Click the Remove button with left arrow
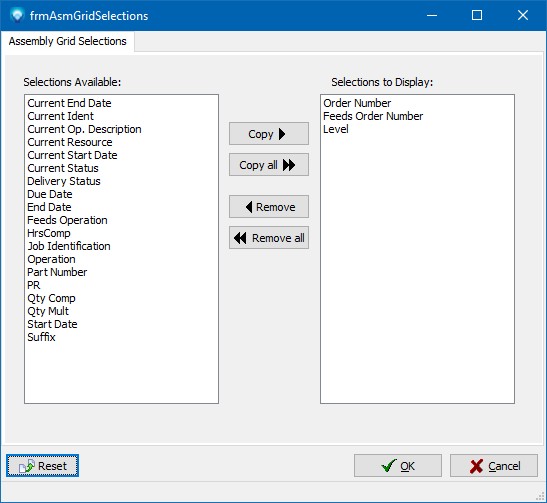Viewport: 547px width, 503px height. [x=269, y=207]
